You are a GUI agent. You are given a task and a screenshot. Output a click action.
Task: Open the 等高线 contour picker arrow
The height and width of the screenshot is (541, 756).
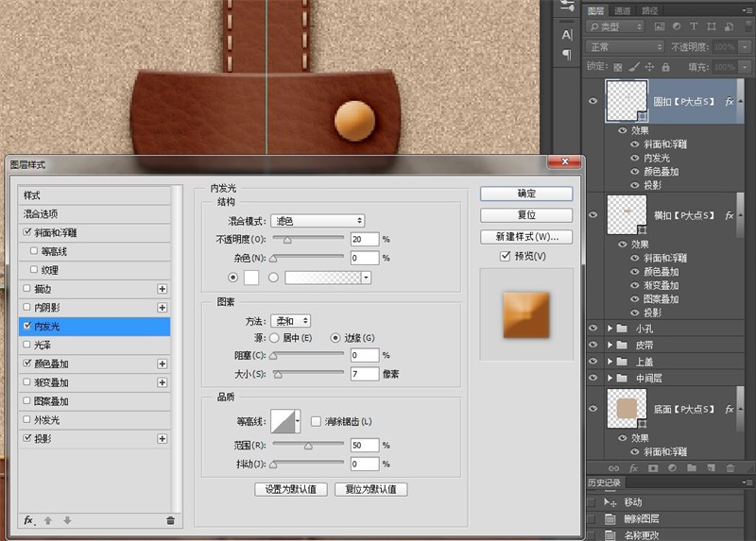tap(298, 421)
